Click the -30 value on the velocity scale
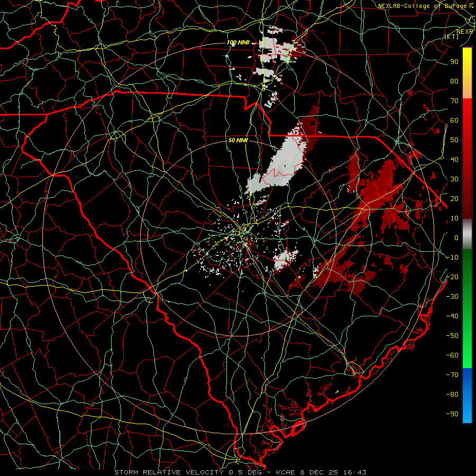 pos(452,297)
